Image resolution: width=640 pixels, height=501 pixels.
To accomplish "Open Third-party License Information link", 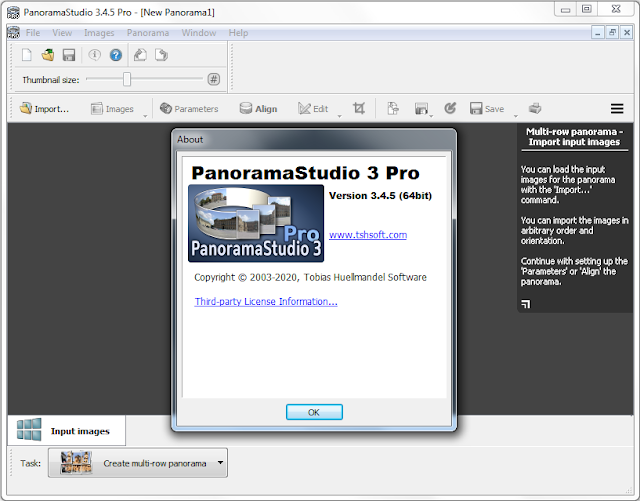I will coord(266,301).
